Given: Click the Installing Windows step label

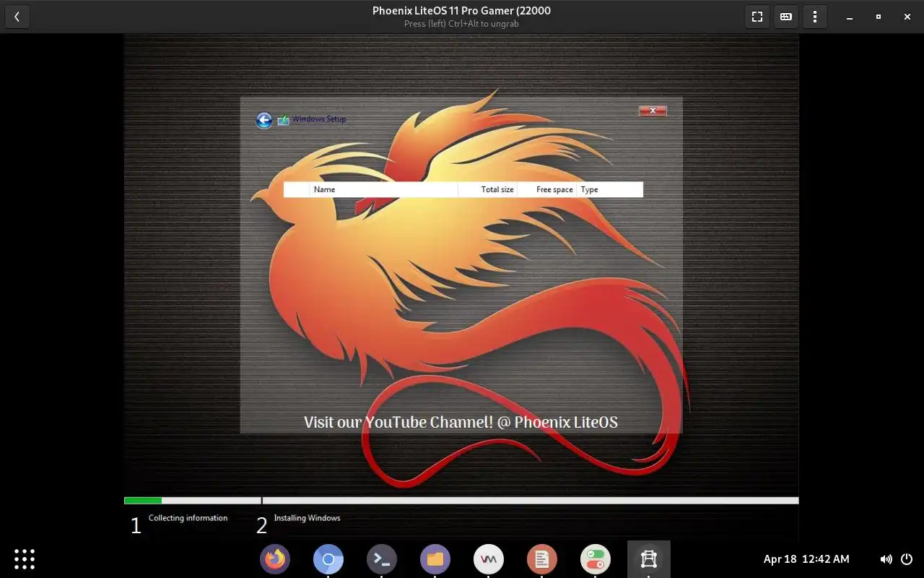Looking at the screenshot, I should click(x=307, y=518).
